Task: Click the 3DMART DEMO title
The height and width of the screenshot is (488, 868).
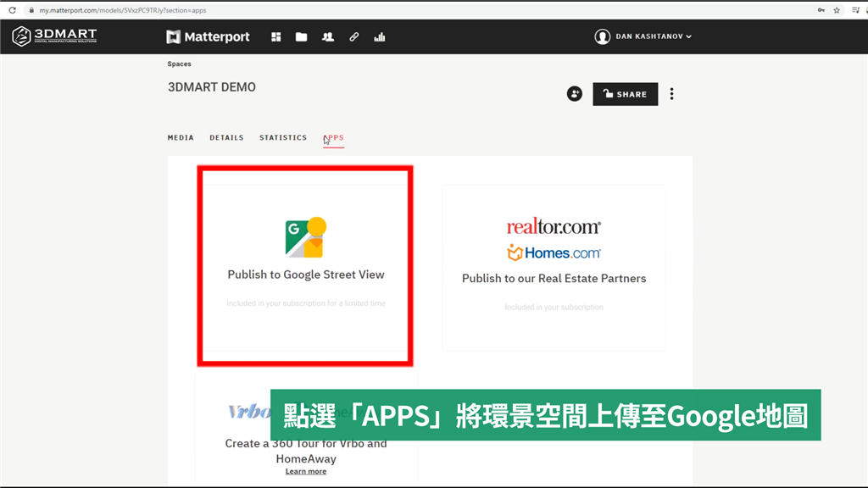Action: [x=211, y=87]
